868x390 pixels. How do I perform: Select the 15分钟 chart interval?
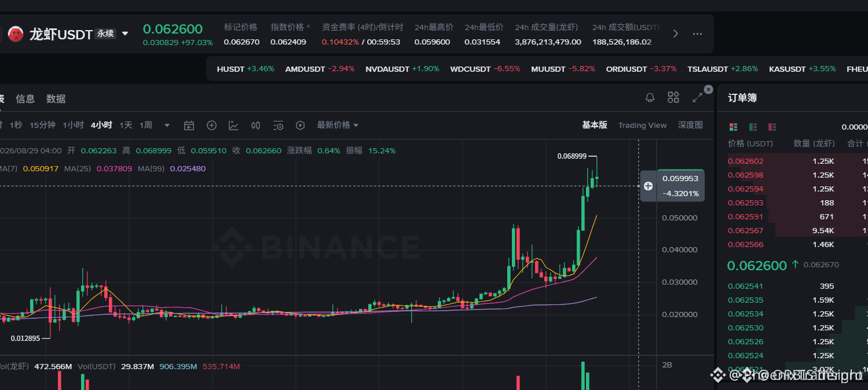pyautogui.click(x=42, y=125)
